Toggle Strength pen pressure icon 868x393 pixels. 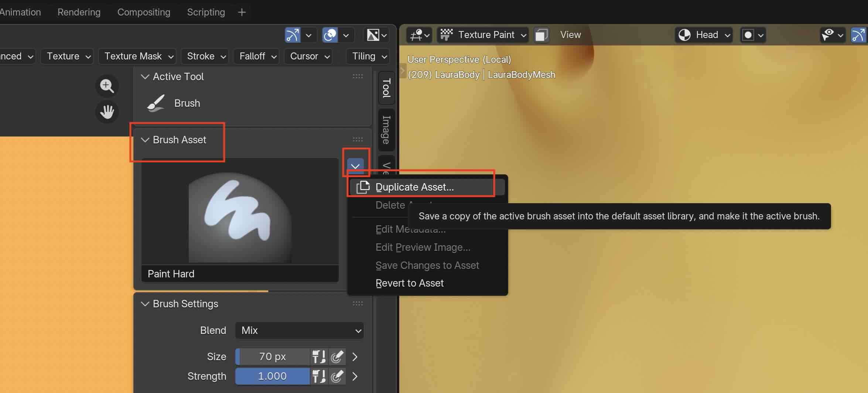[x=337, y=376]
